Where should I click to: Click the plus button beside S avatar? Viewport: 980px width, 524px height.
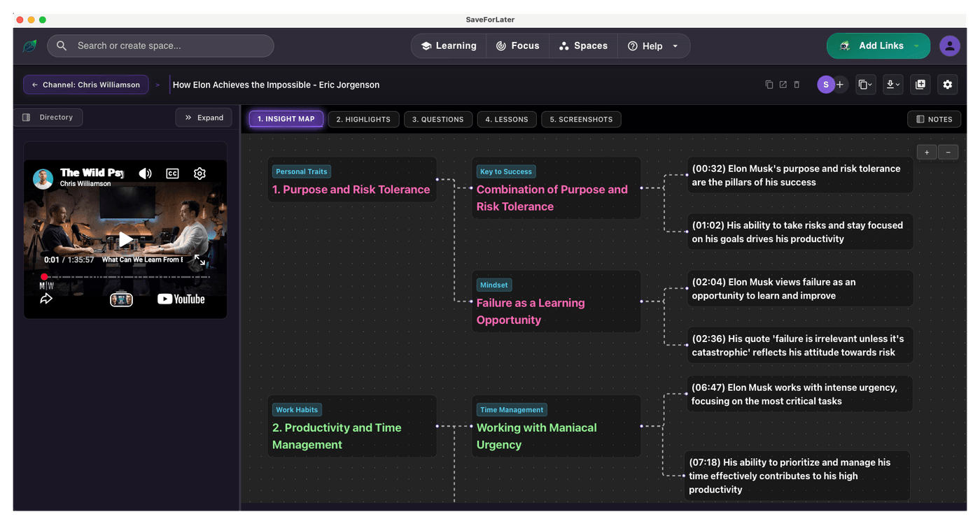841,85
